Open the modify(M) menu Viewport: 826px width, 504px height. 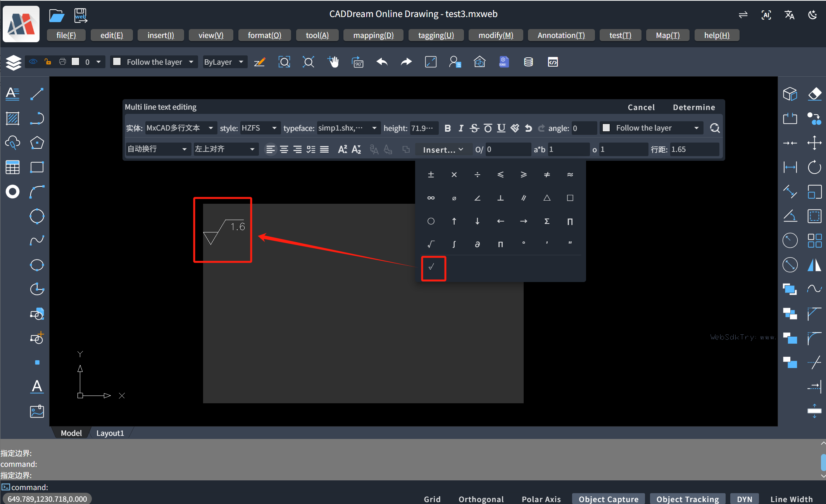(x=495, y=35)
